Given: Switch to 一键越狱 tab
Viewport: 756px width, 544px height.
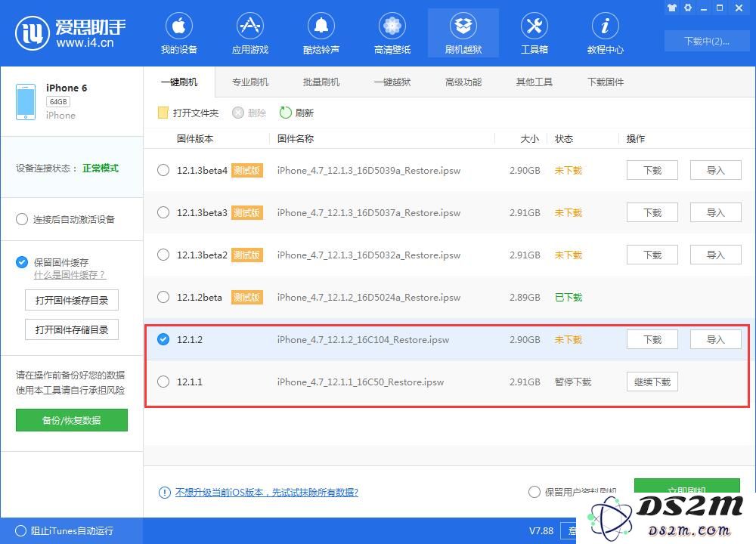Looking at the screenshot, I should (392, 82).
